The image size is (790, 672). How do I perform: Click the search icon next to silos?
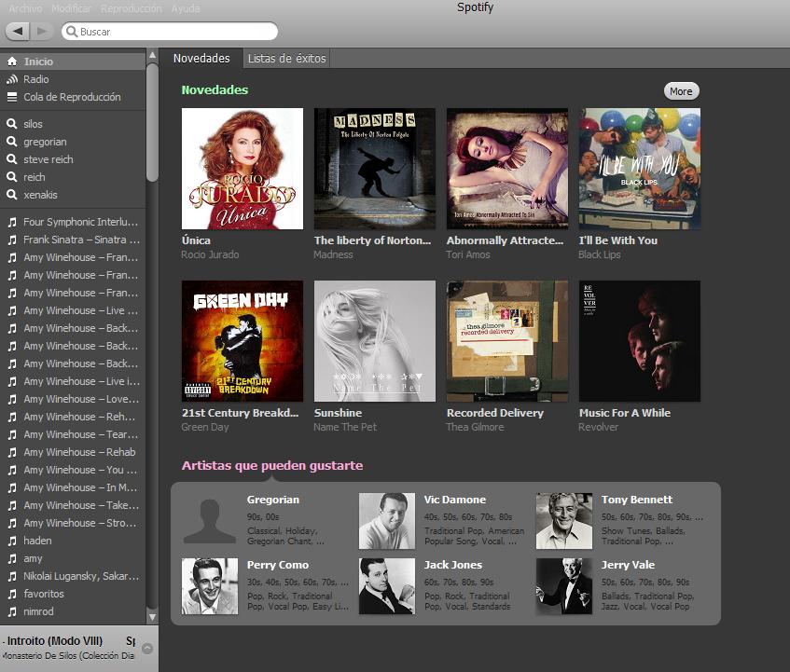(x=11, y=124)
